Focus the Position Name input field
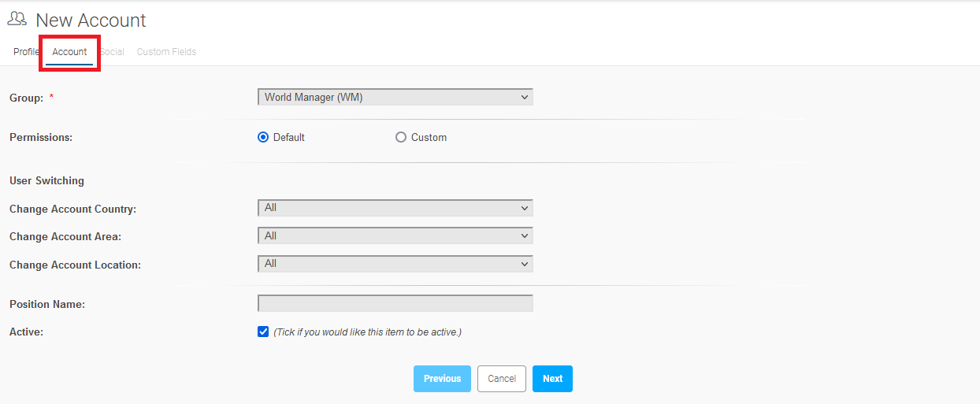 click(x=395, y=303)
